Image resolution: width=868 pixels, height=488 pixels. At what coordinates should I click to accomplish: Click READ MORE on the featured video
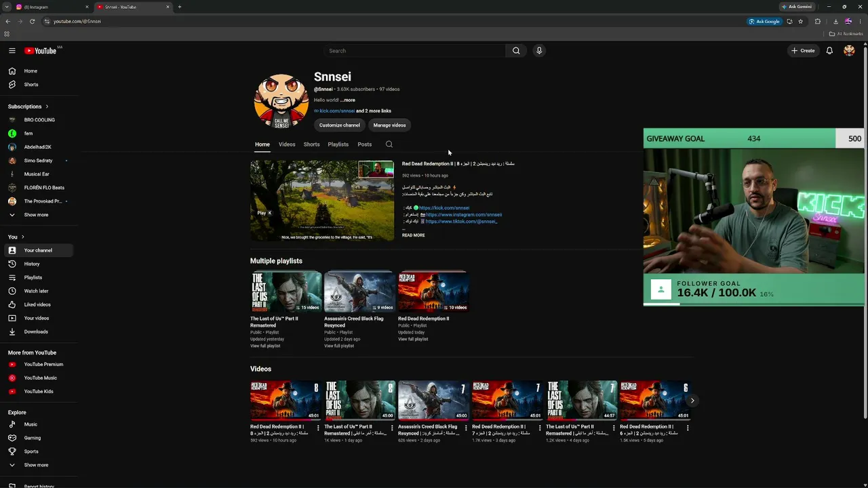pyautogui.click(x=414, y=235)
